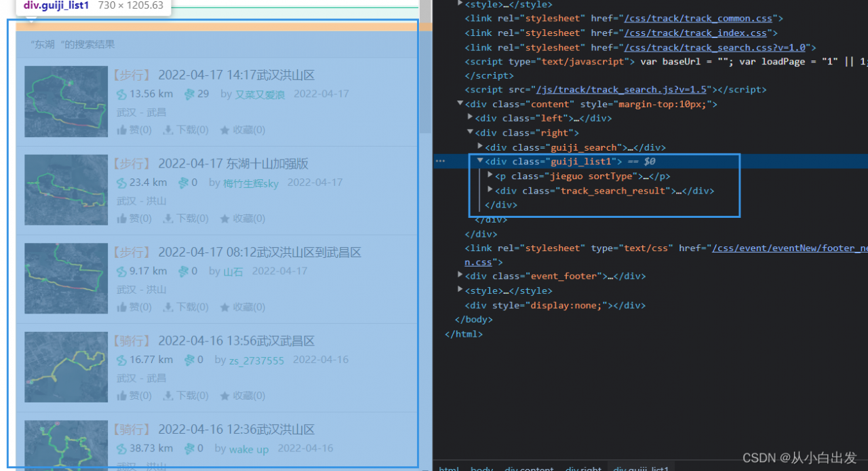
Task: Visit the profile of author 梅竹生辉sky
Action: (250, 183)
